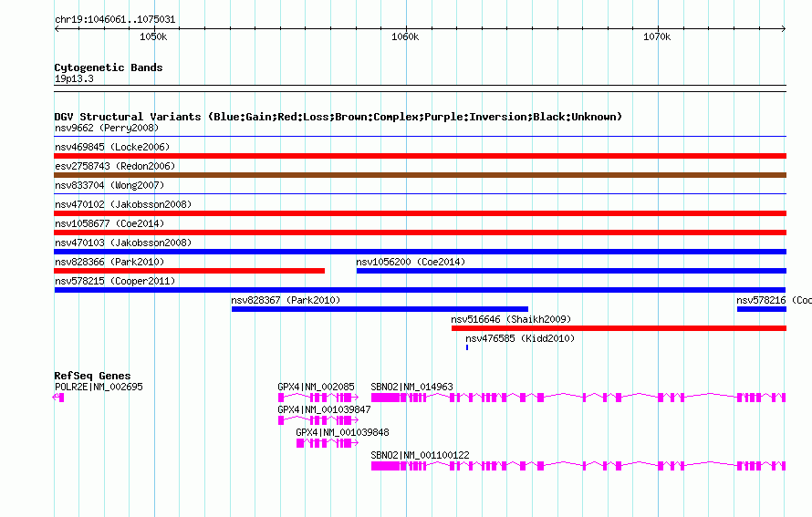Viewport: 812px width, 517px height.
Task: Click the DGV Structural Variants track title
Action: [x=338, y=117]
